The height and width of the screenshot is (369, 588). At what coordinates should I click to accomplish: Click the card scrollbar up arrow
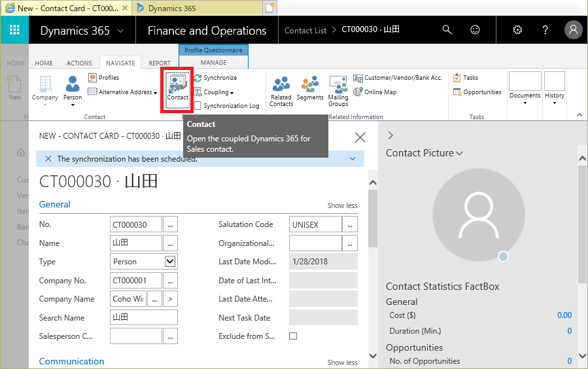(373, 183)
